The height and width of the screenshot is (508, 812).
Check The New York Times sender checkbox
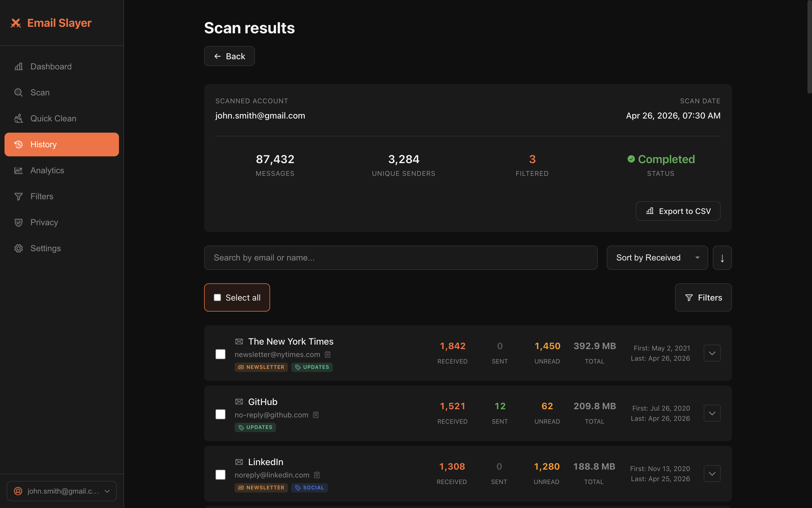(220, 354)
